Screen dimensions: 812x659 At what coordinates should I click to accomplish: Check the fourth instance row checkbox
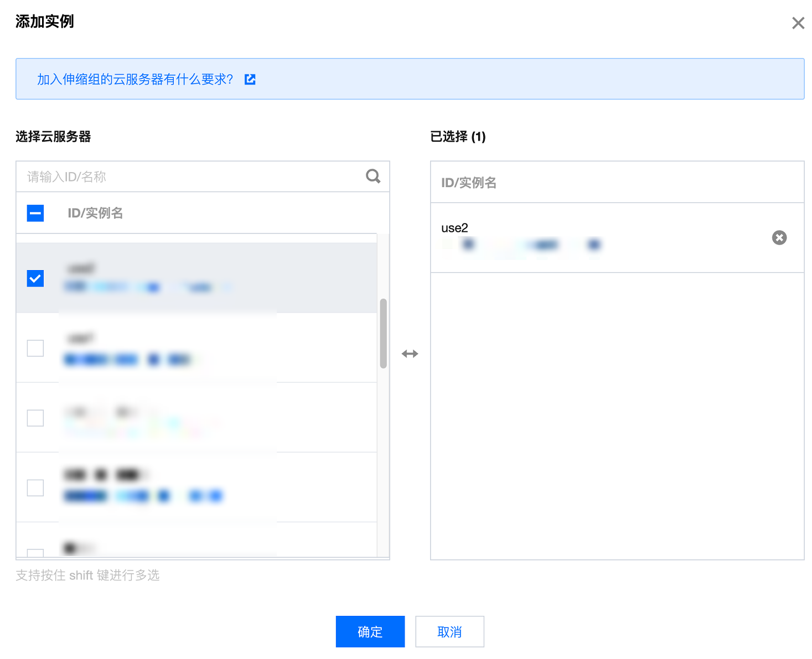(x=35, y=487)
